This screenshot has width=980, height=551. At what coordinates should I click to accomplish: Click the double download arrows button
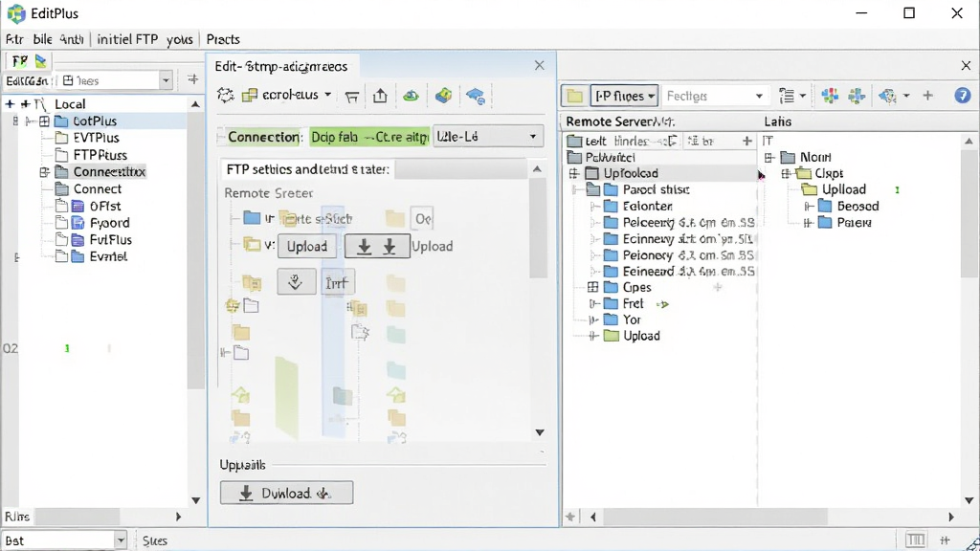(377, 246)
